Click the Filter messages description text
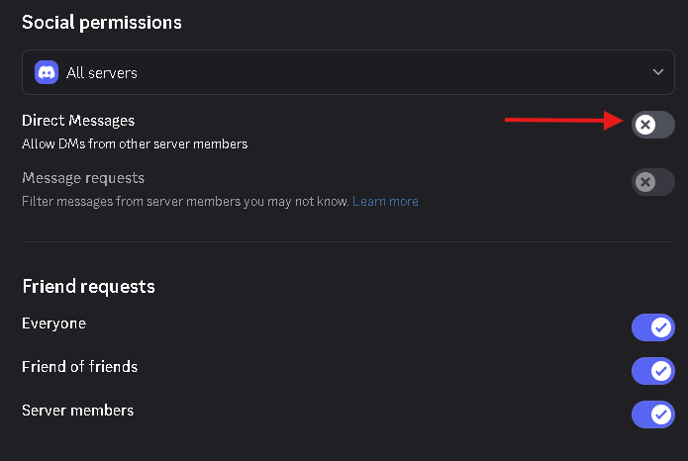The width and height of the screenshot is (688, 461). tap(186, 201)
